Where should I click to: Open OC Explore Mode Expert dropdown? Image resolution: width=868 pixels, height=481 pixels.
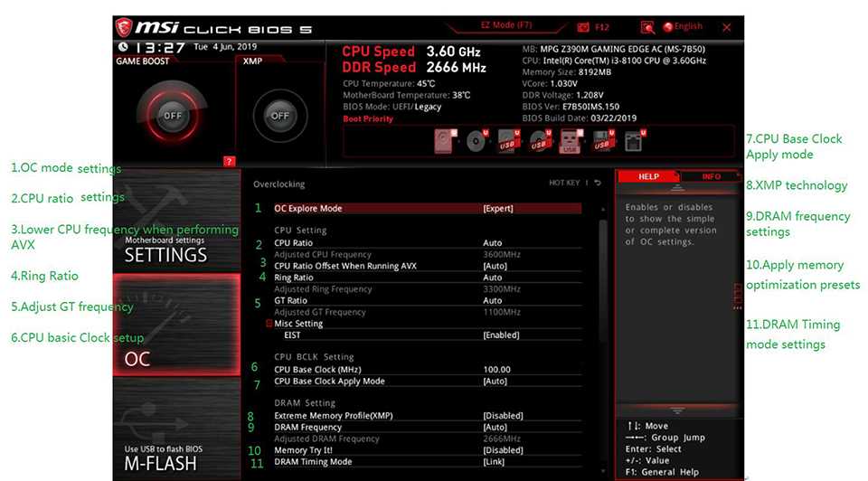pyautogui.click(x=498, y=208)
